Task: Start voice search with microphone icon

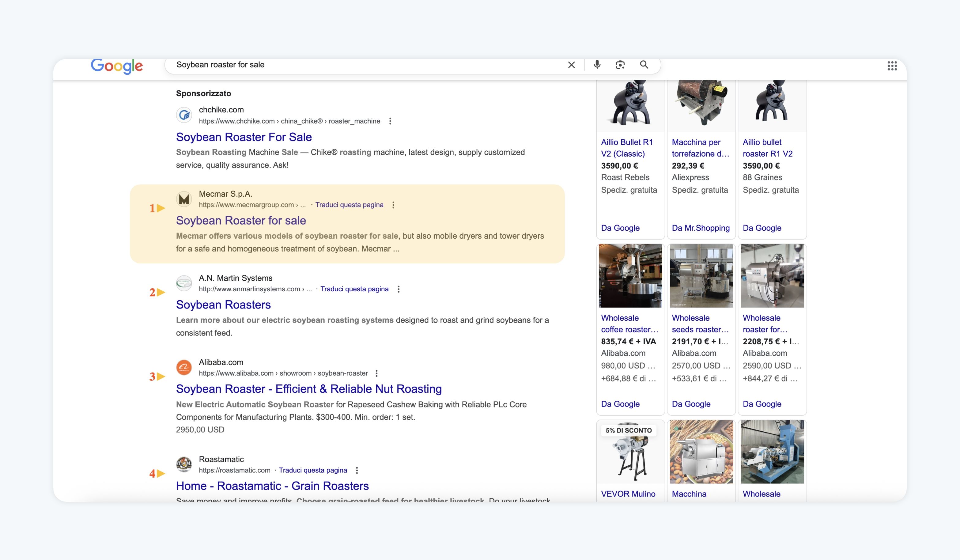Action: 597,65
